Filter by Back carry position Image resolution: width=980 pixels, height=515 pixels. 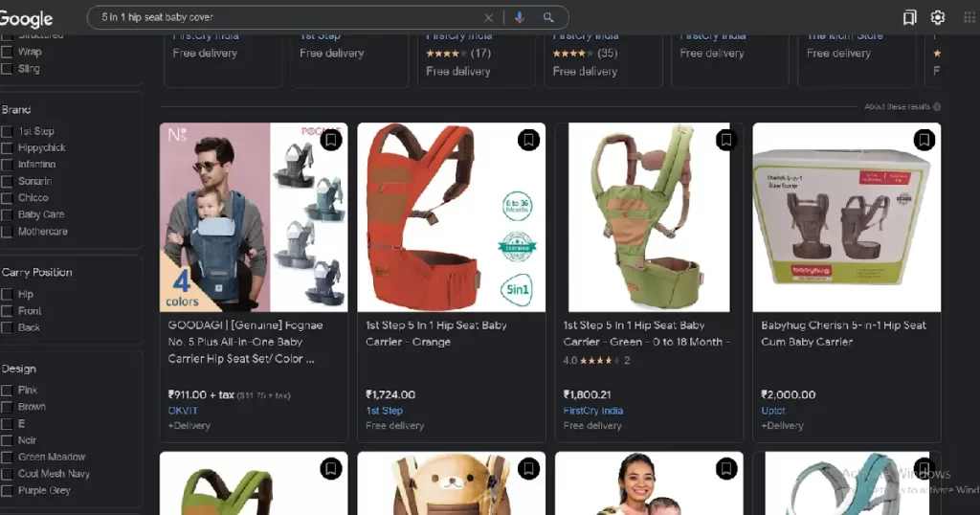click(7, 327)
